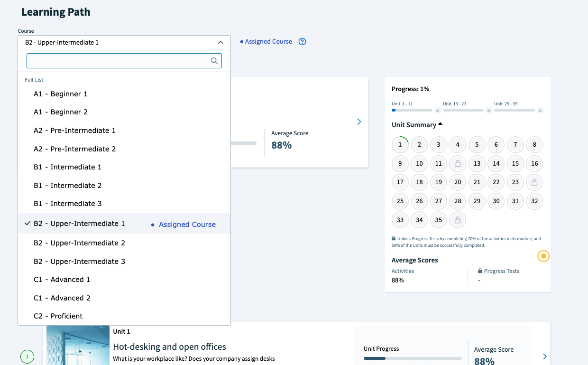The image size is (588, 365).
Task: Open unit 27 in Unit Summary grid
Action: click(439, 201)
